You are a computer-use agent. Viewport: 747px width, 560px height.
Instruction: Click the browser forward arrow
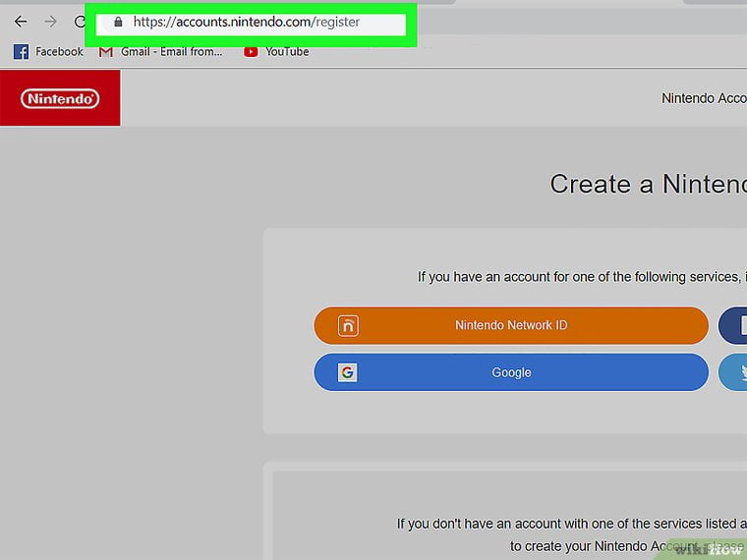50,22
